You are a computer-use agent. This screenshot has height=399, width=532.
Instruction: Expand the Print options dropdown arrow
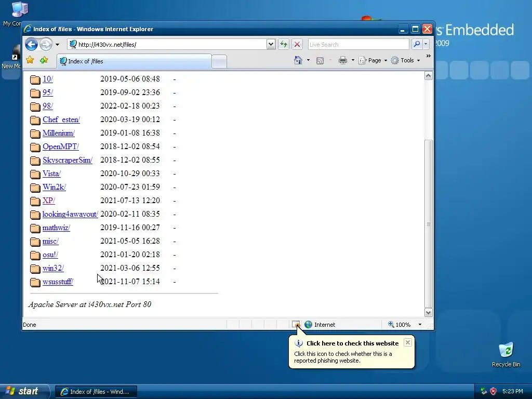pos(353,60)
